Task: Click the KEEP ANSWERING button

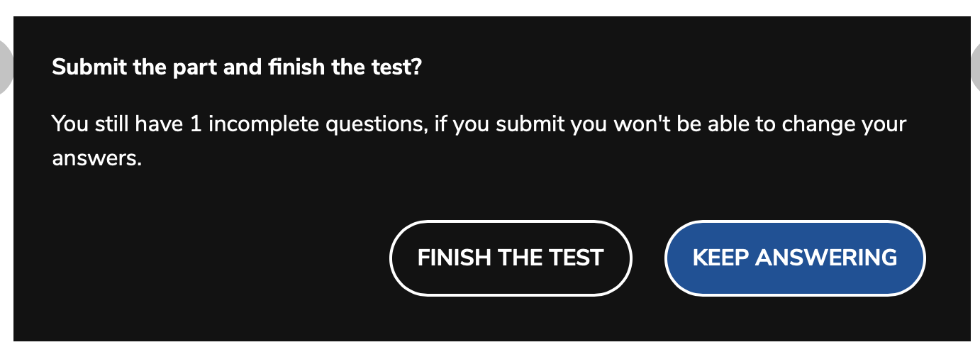Action: (x=794, y=258)
